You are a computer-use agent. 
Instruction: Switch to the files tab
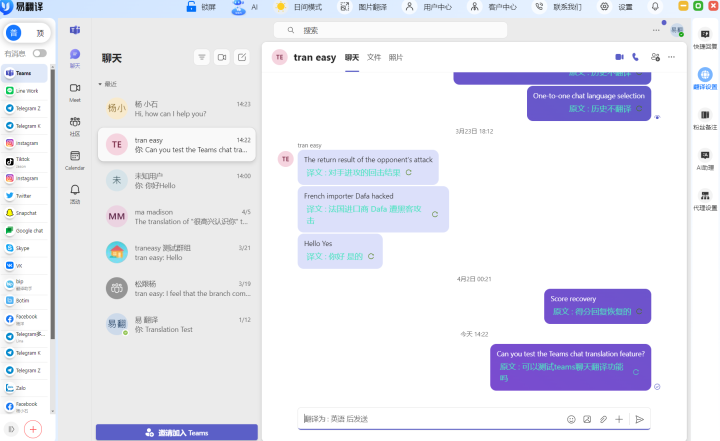(374, 57)
